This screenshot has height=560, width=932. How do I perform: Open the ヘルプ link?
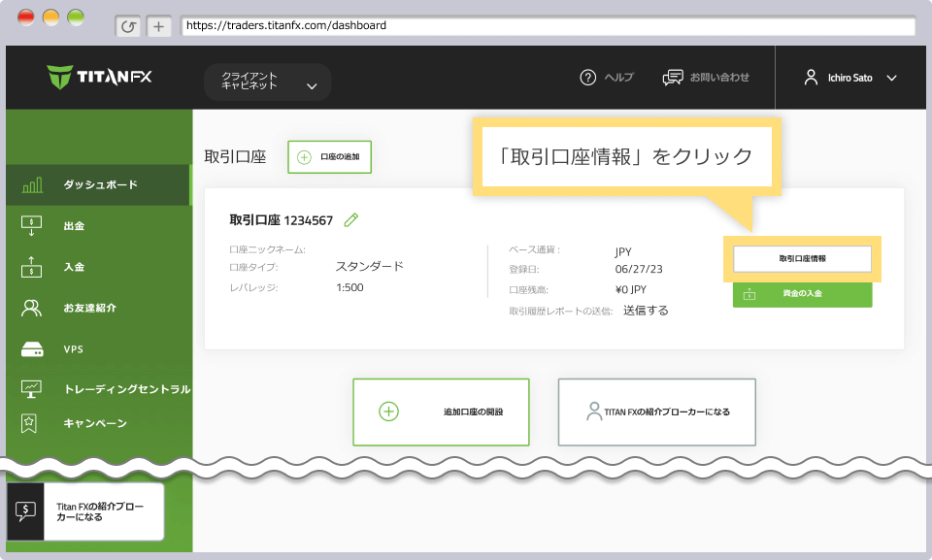[618, 78]
